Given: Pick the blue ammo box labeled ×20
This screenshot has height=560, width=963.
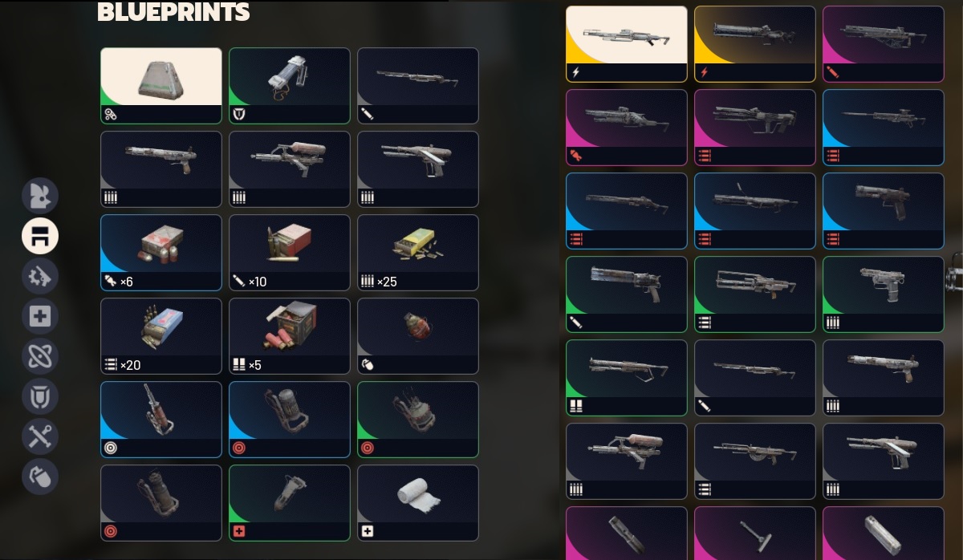Looking at the screenshot, I should pos(161,336).
